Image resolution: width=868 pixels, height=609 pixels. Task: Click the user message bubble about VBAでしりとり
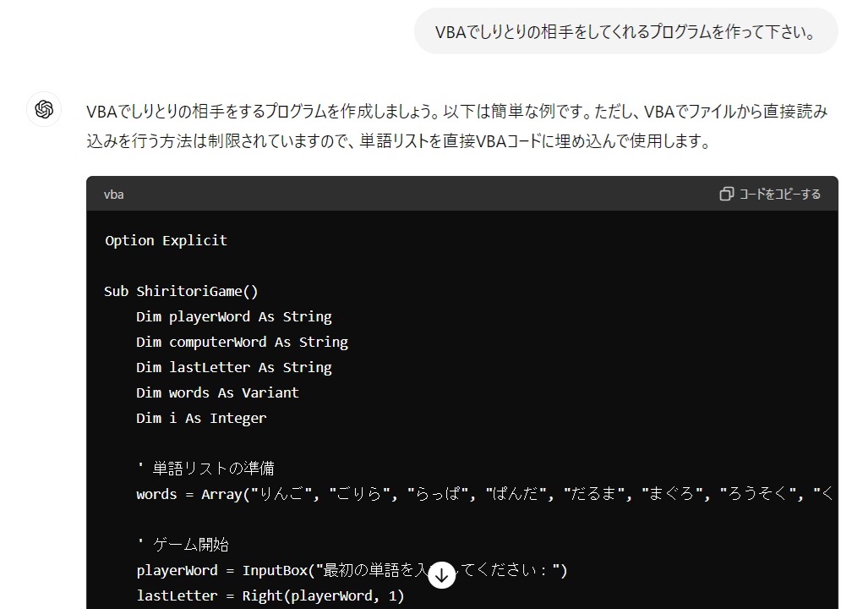625,31
